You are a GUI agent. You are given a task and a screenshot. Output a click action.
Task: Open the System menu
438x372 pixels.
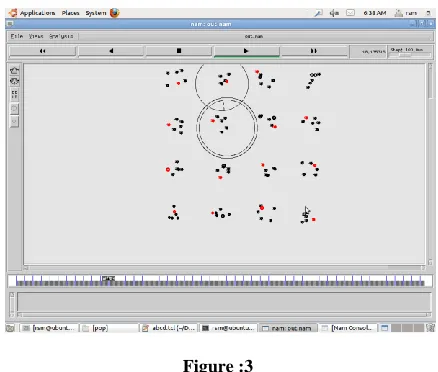[x=96, y=13]
